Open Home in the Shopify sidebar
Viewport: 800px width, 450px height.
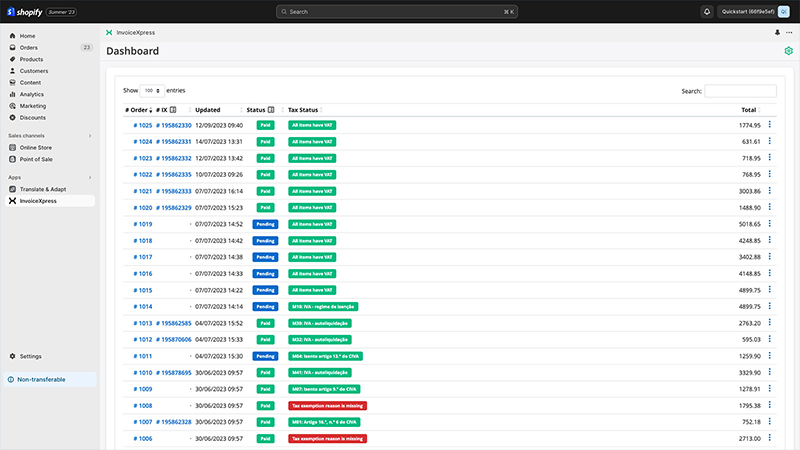[27, 36]
